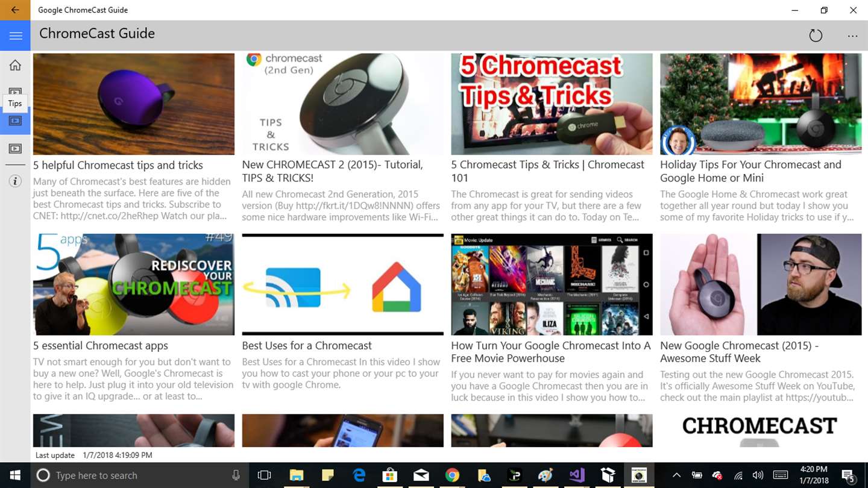Viewport: 868px width, 488px height.
Task: Click the 'Type here to search' taskbar box
Action: [x=139, y=475]
